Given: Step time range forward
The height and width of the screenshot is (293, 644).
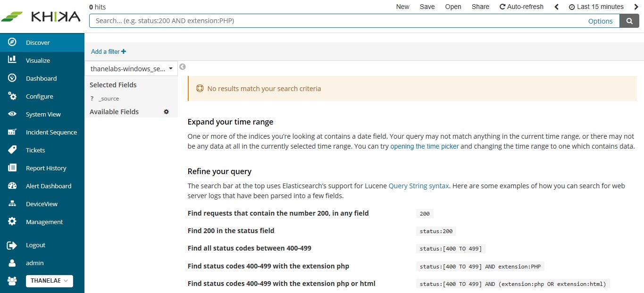Looking at the screenshot, I should (636, 7).
